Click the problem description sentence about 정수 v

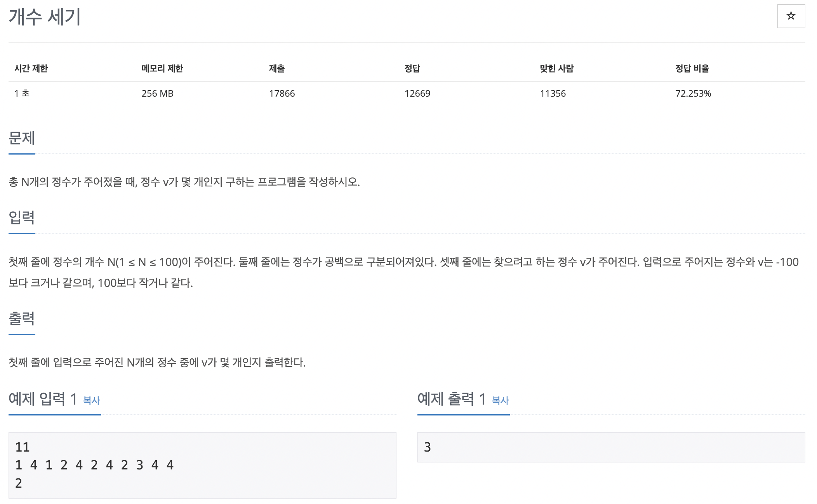point(184,182)
